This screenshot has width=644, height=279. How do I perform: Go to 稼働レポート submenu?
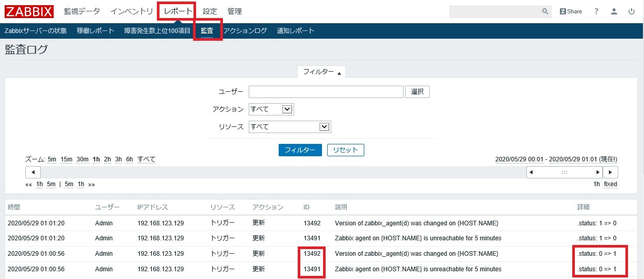point(95,31)
